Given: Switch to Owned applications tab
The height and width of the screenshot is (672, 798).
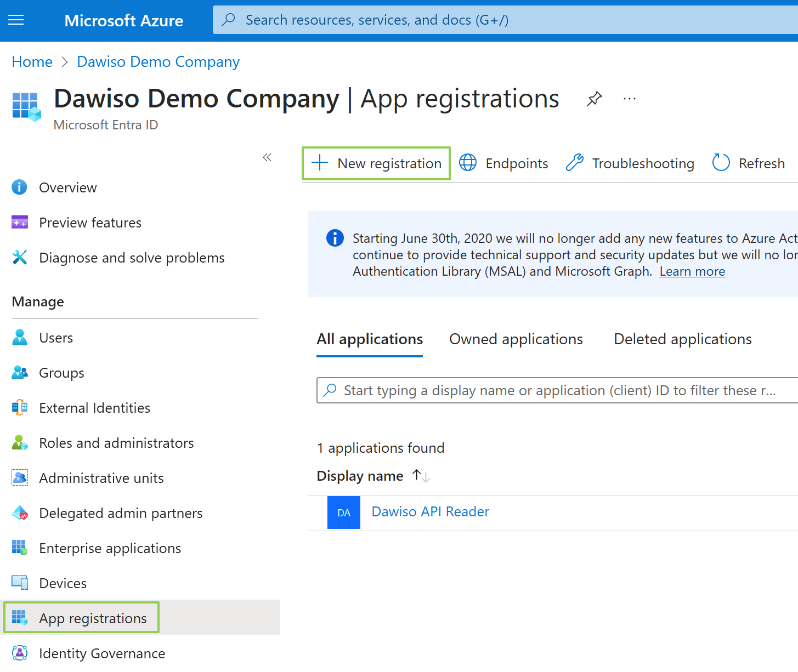Looking at the screenshot, I should pyautogui.click(x=516, y=339).
